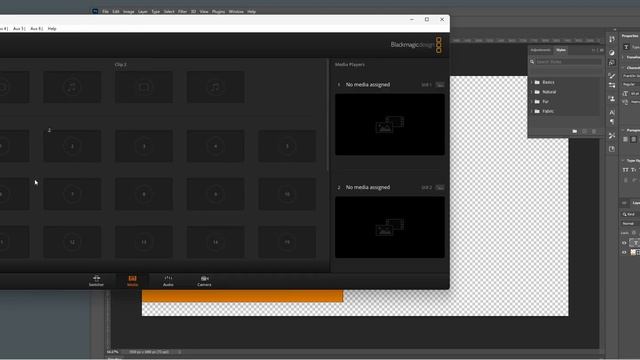Open Photoshop's Edit menu
This screenshot has width=640, height=360.
point(116,11)
